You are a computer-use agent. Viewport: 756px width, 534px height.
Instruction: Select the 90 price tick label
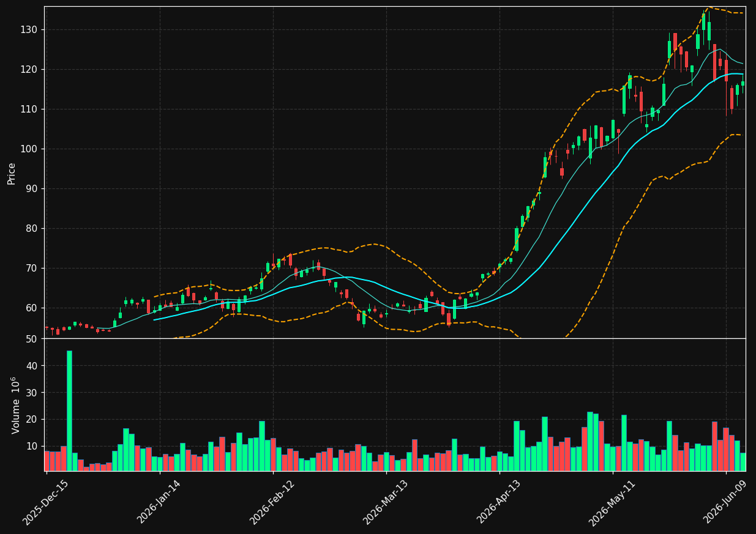tap(31, 189)
